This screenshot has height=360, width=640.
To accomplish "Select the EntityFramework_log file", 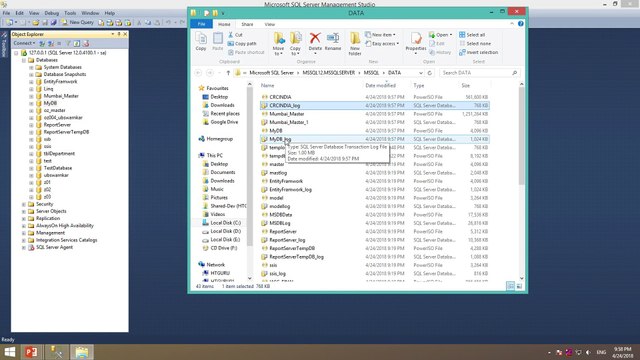I will coord(290,189).
